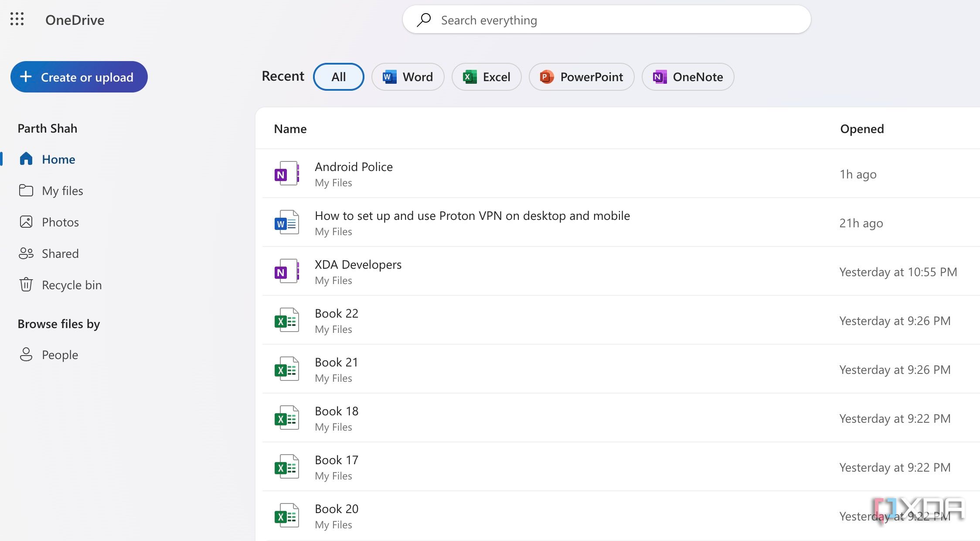
Task: Click the My files folder icon
Action: pyautogui.click(x=26, y=191)
